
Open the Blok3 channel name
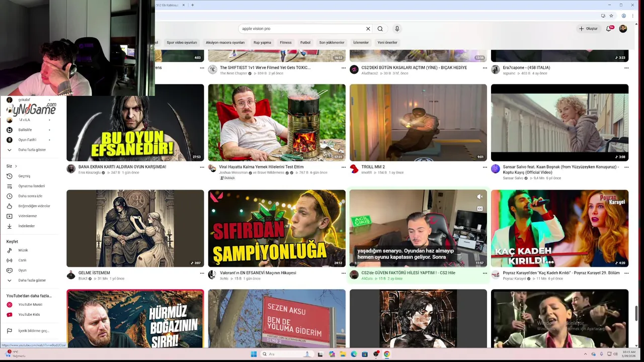pyautogui.click(x=83, y=279)
